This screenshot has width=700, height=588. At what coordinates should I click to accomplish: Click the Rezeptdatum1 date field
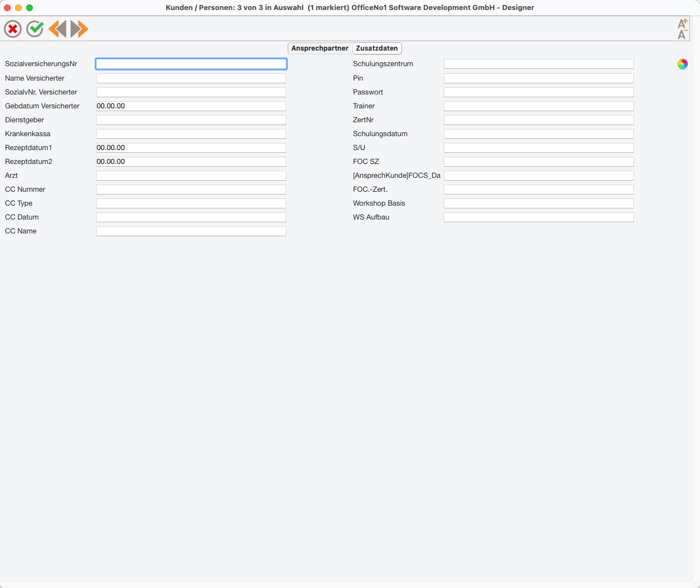[191, 148]
